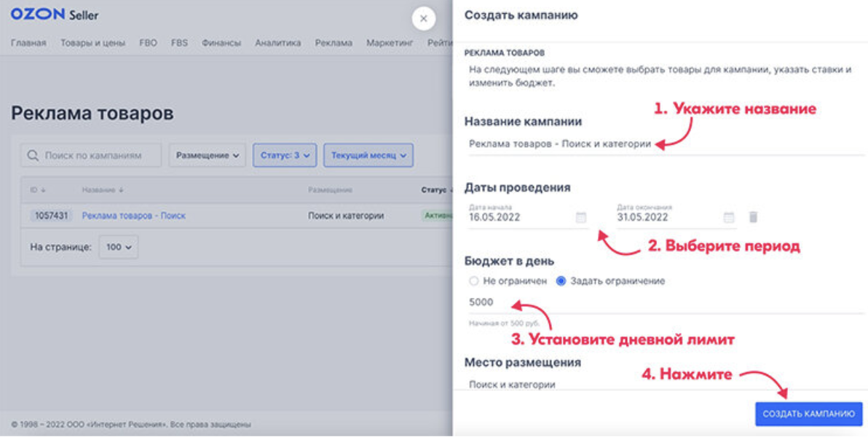The image size is (868, 437).
Task: Open campaign 'Реклама товаров - Поиск' link
Action: (x=133, y=216)
